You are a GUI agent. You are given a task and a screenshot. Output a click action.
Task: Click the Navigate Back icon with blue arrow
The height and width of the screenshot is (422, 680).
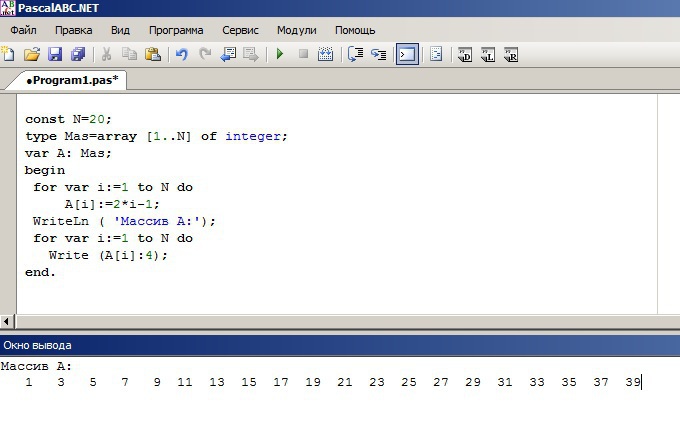click(x=228, y=55)
